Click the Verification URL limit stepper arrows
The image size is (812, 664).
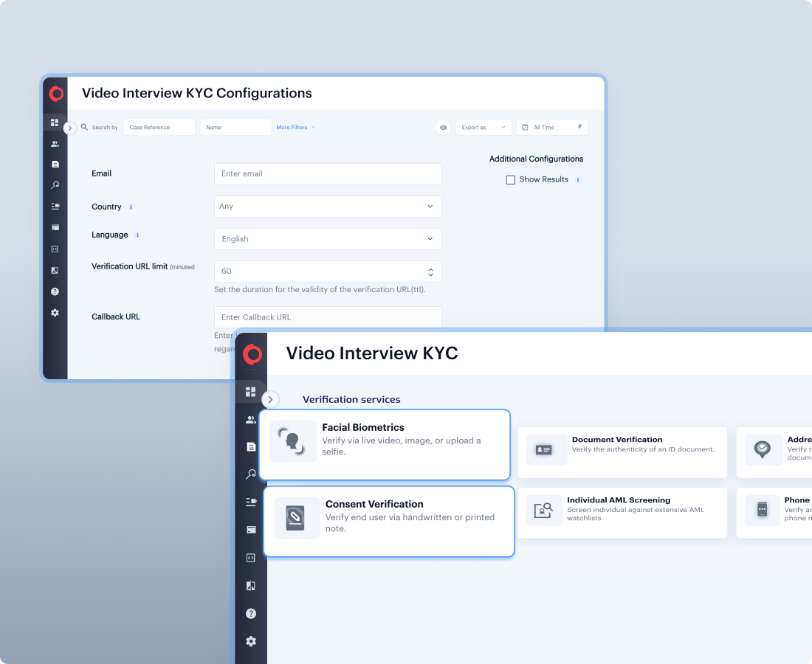tap(431, 272)
